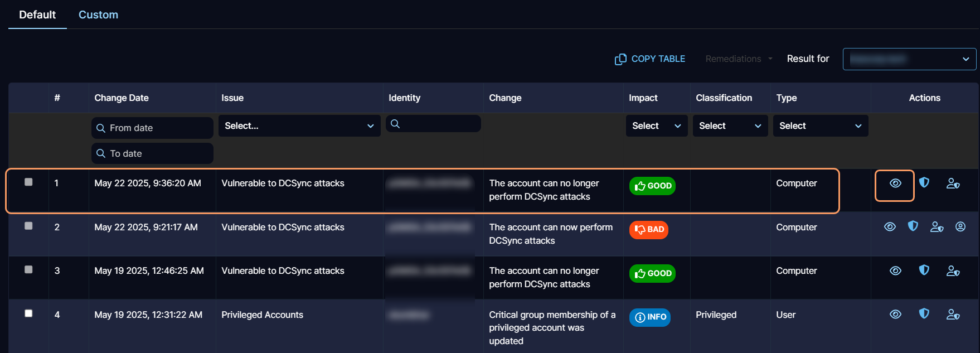Click the user-shield icon in row 3
Screen dimensions: 980x353
(x=953, y=271)
